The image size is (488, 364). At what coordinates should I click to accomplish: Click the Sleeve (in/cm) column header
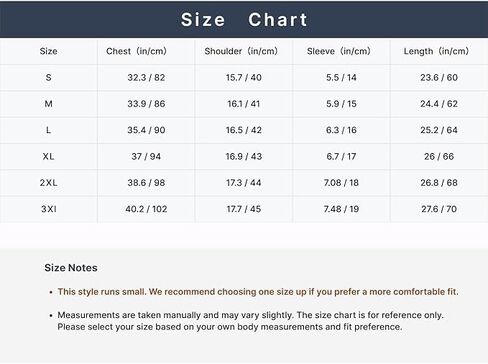point(339,51)
